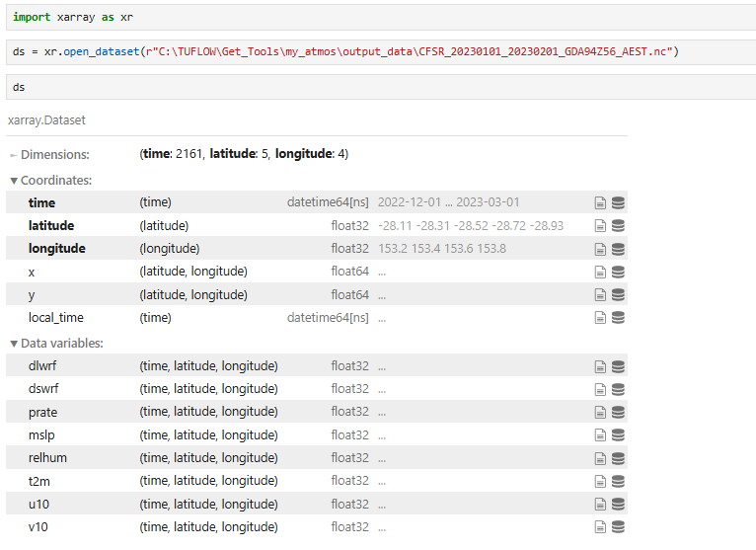This screenshot has height=550, width=756.
Task: Toggle data display for u10 variable
Action: (x=619, y=505)
